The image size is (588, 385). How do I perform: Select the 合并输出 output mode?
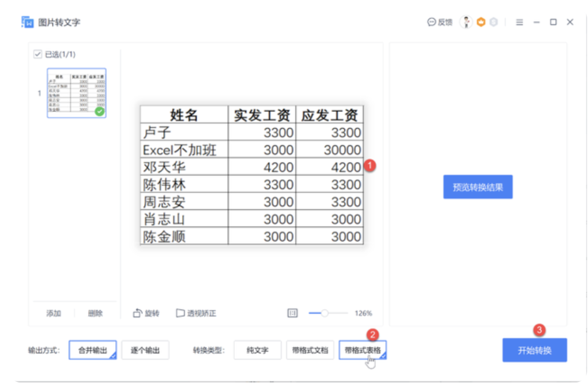point(93,351)
